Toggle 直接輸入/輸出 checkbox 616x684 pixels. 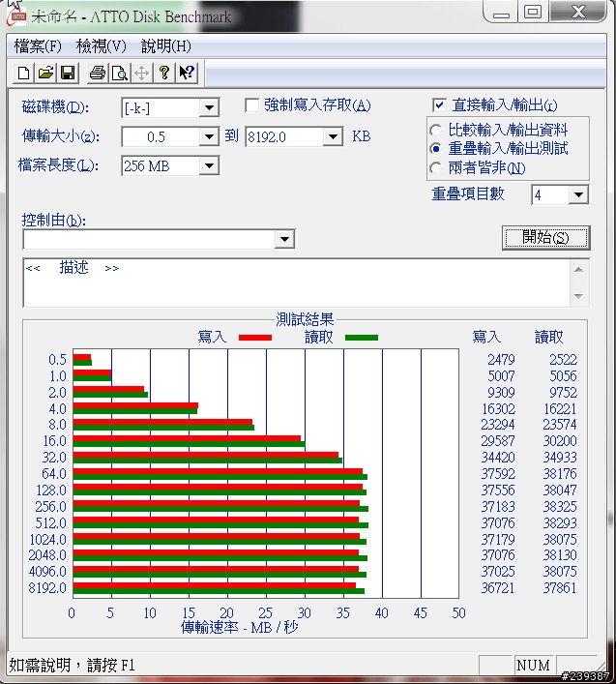[x=439, y=105]
